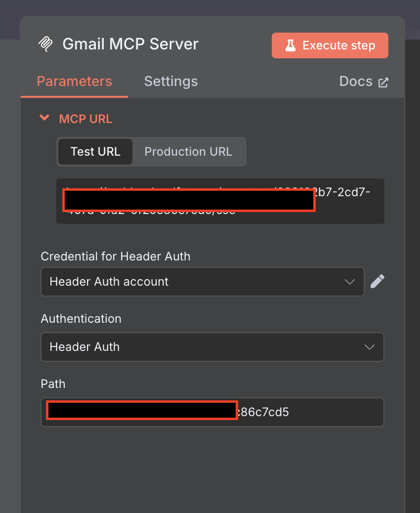The width and height of the screenshot is (420, 513).
Task: Open the Docs link
Action: point(356,81)
